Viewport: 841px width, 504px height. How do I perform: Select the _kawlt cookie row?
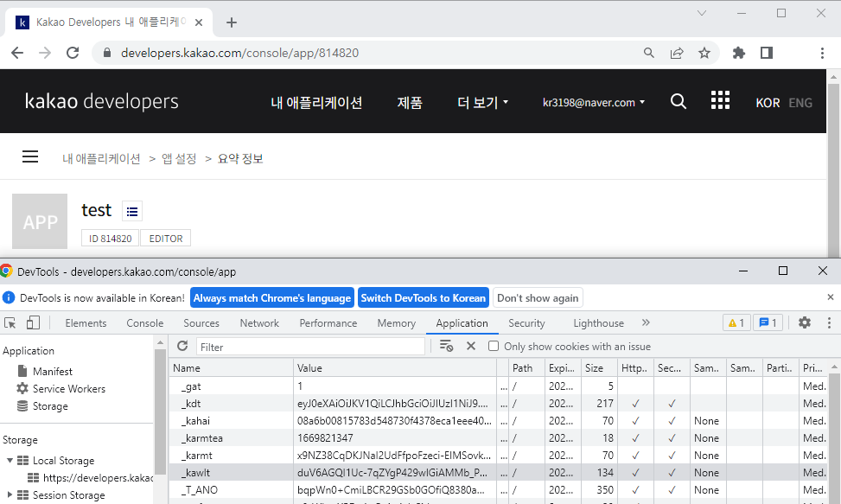point(499,472)
